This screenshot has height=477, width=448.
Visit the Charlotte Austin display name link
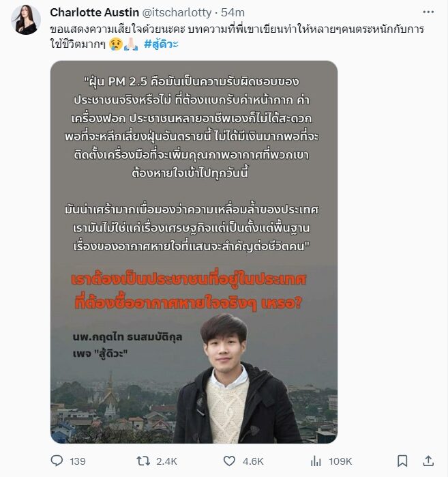click(95, 12)
